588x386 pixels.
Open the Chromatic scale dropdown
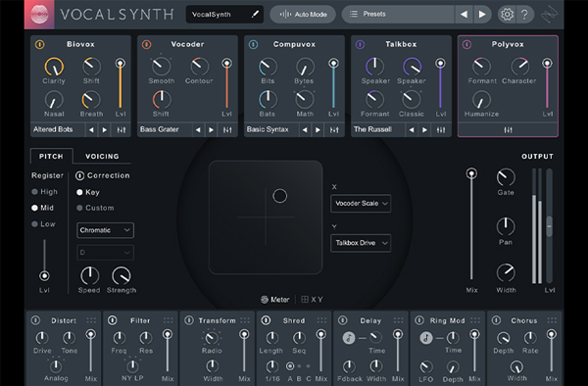pyautogui.click(x=105, y=230)
